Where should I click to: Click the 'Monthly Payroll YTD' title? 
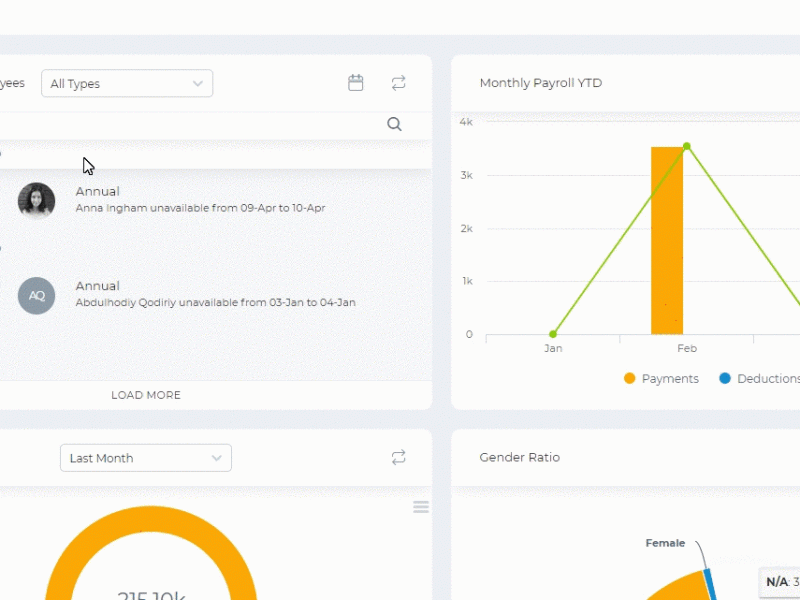(541, 83)
